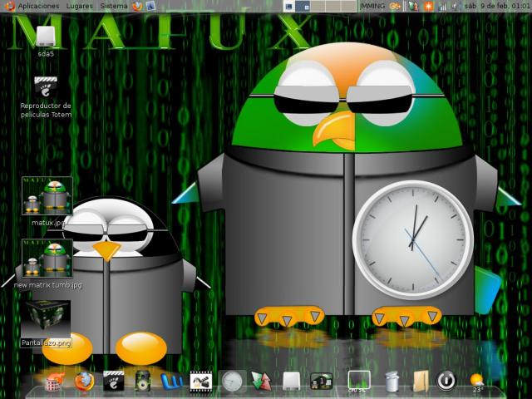Click the power button in the dock
532x399 pixels.
pyautogui.click(x=446, y=381)
